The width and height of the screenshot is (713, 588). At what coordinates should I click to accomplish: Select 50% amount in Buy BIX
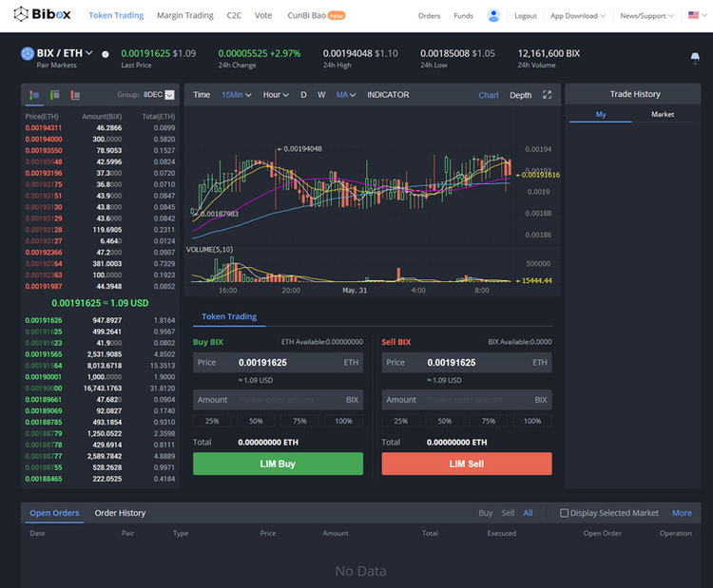[x=256, y=421]
